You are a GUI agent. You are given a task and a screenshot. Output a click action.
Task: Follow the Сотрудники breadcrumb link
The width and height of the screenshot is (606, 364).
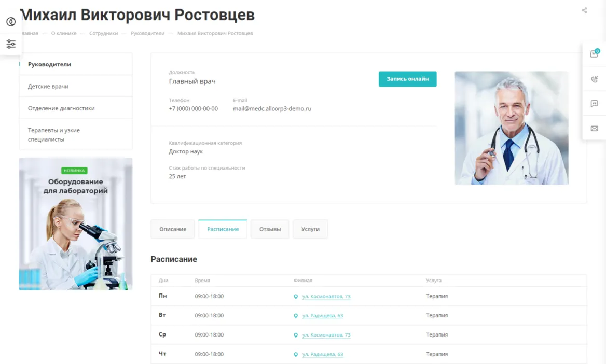(104, 33)
